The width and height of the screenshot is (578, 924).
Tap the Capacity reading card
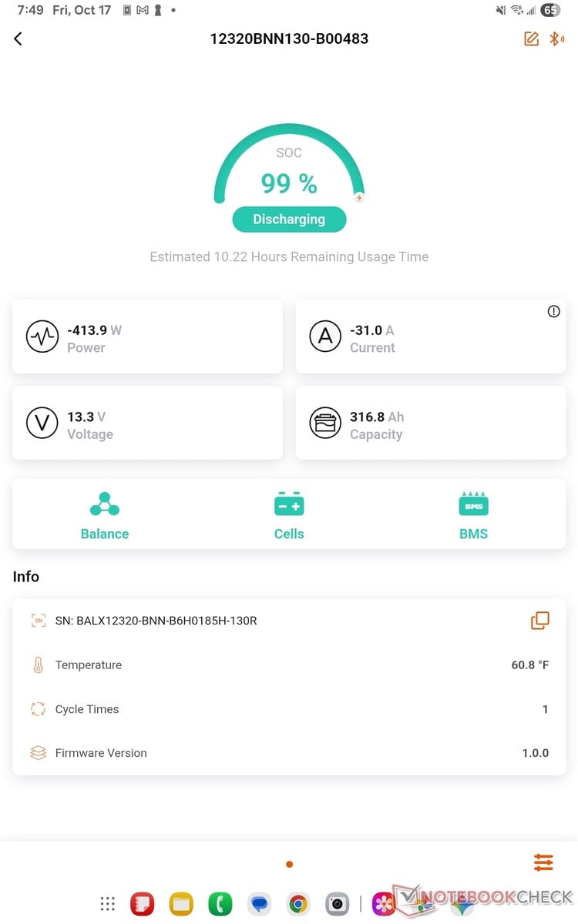(430, 423)
